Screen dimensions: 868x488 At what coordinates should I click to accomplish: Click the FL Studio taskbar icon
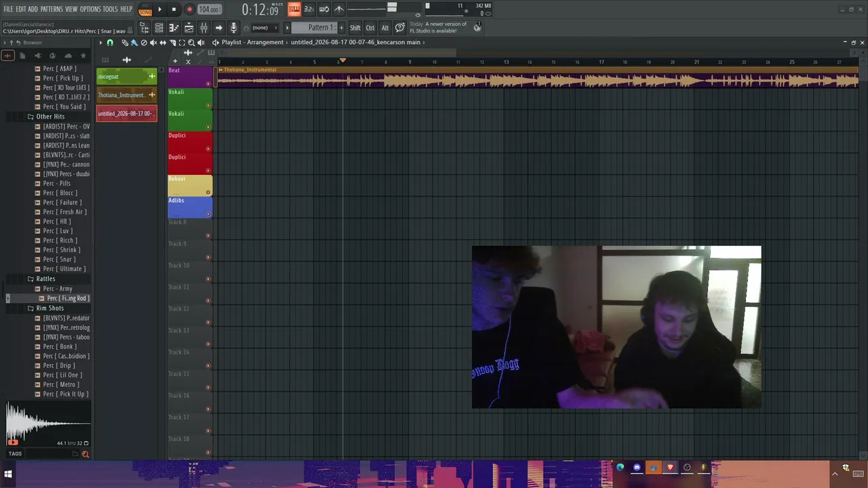703,467
